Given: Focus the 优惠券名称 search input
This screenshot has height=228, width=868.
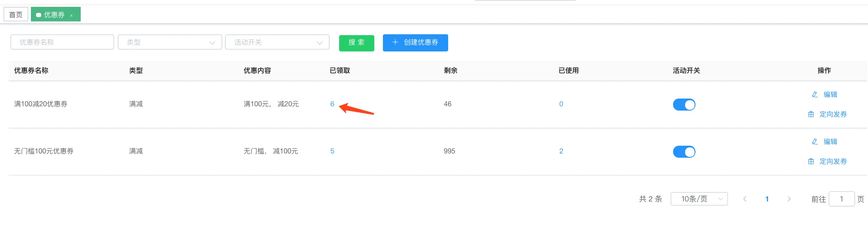Looking at the screenshot, I should coord(62,42).
